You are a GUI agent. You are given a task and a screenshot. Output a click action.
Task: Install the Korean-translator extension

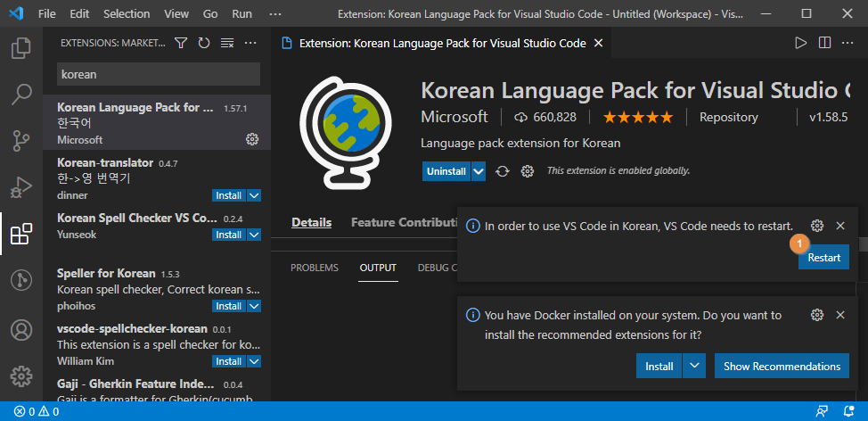coord(229,195)
